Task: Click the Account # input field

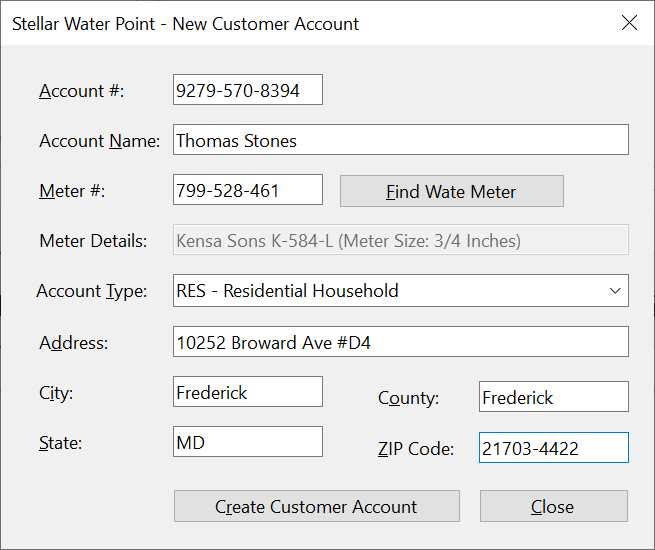Action: (x=248, y=90)
